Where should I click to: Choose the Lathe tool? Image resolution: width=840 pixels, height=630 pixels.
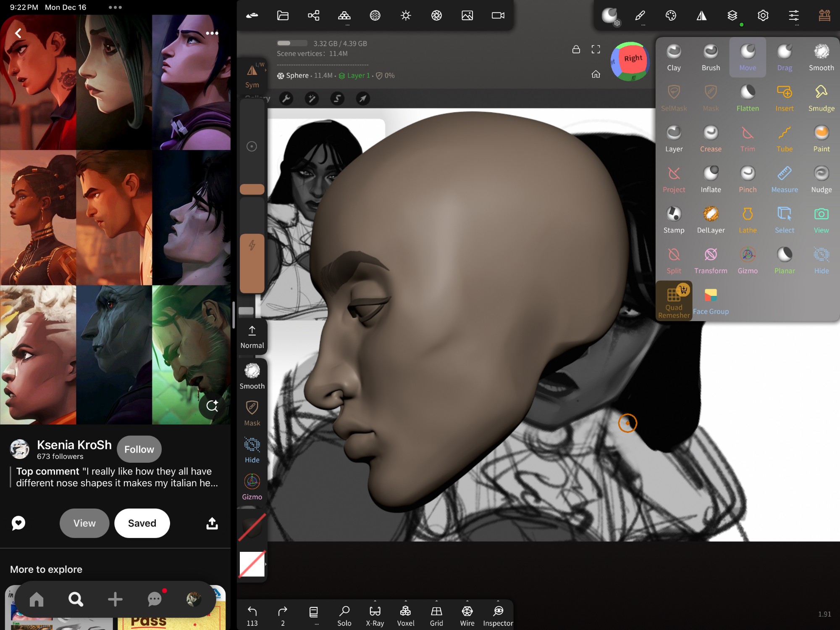747,219
